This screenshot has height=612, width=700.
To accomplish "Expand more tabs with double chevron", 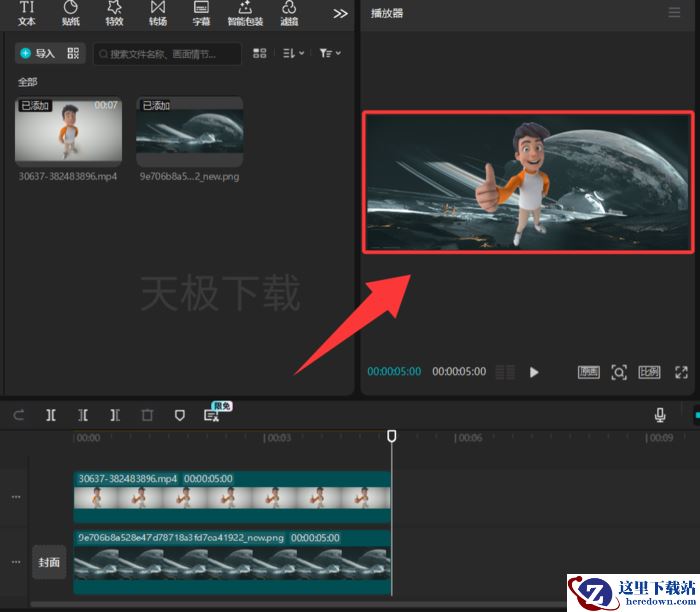I will click(x=340, y=14).
